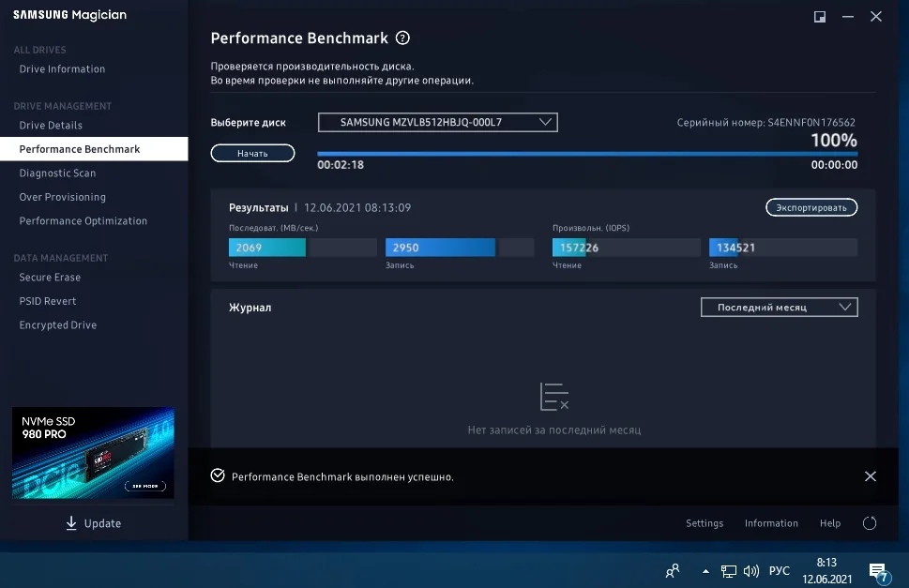Click the Update label

click(102, 523)
